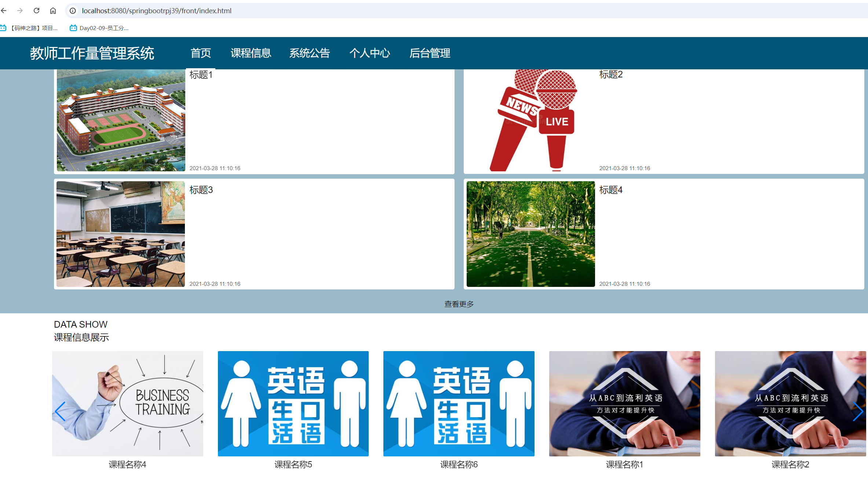The image size is (868, 485).
Task: Open 课程名称5 course card
Action: point(293,464)
